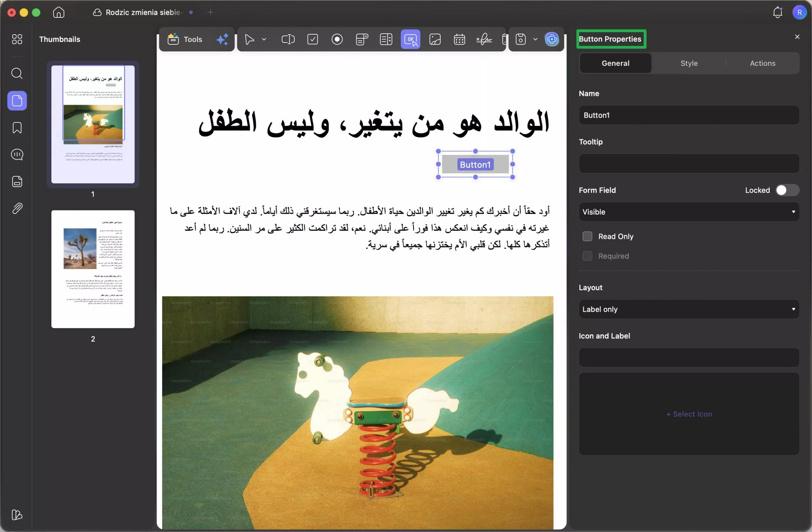812x532 pixels.
Task: Toggle the Locked switch
Action: [x=787, y=190]
